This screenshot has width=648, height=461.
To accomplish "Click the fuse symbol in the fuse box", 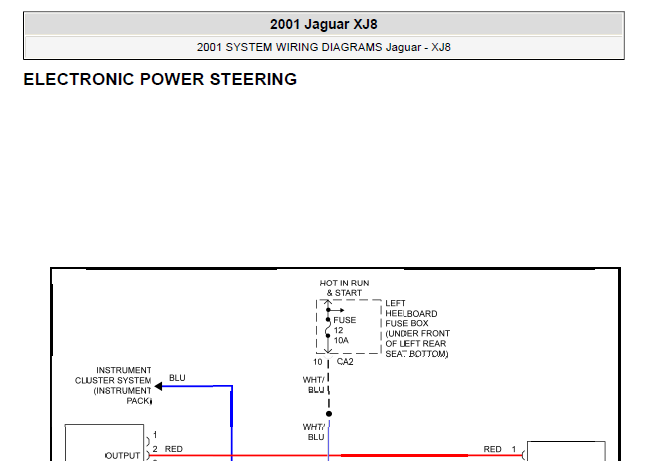I will 328,328.
